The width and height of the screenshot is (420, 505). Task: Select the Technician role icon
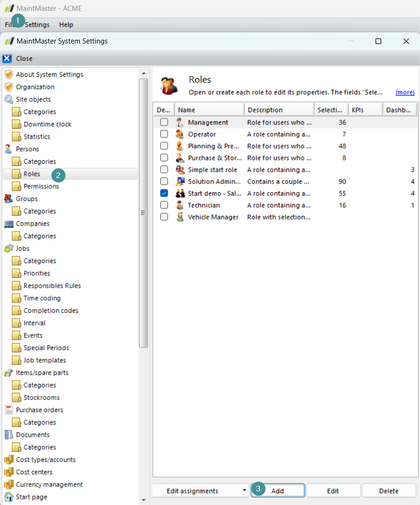coord(180,205)
